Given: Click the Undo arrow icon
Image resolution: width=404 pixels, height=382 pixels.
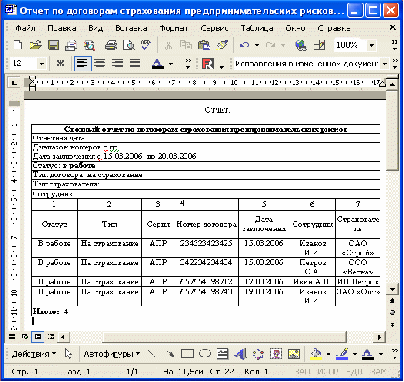Looking at the screenshot, I should point(244,45).
